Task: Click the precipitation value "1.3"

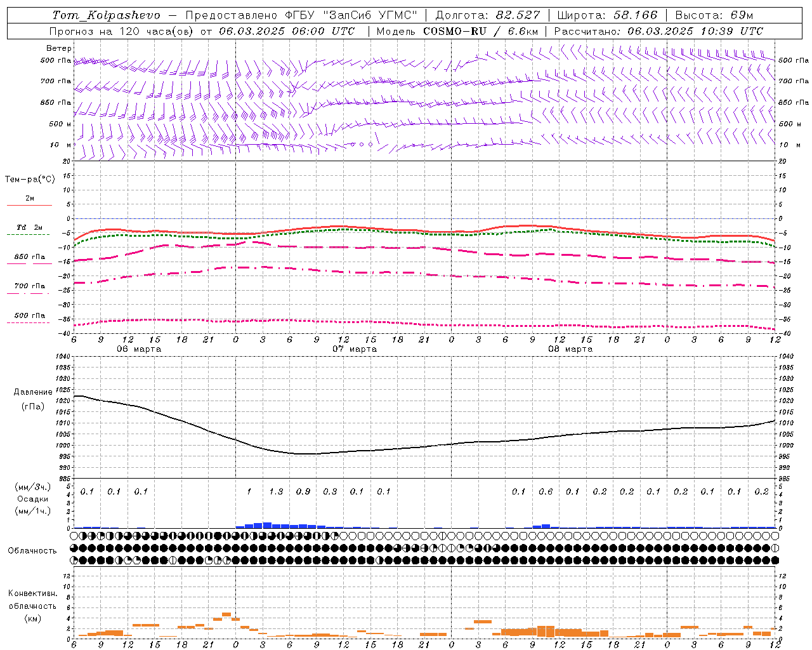Action: pyautogui.click(x=276, y=492)
